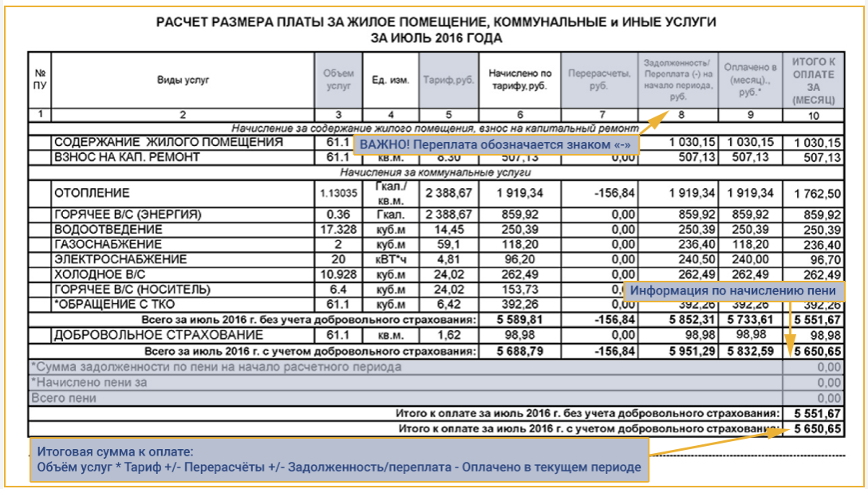Click the "Оплачено в (месяц)., руб.*" header
Image resolution: width=868 pixels, height=489 pixels.
click(750, 80)
